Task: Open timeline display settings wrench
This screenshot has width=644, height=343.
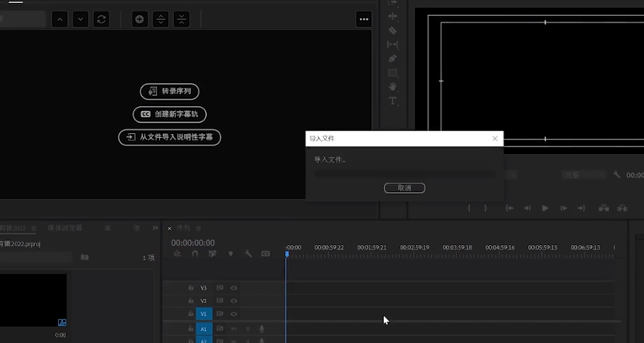Action: pos(248,254)
